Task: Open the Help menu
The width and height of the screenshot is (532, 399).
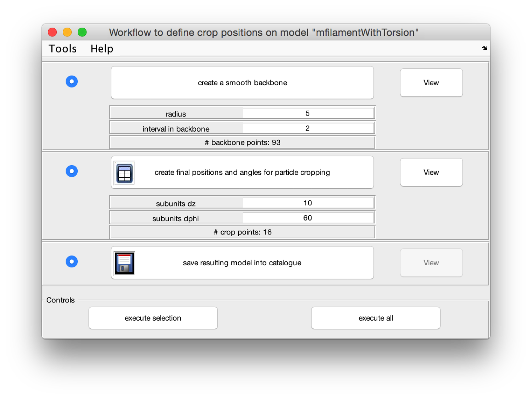Action: pyautogui.click(x=102, y=49)
